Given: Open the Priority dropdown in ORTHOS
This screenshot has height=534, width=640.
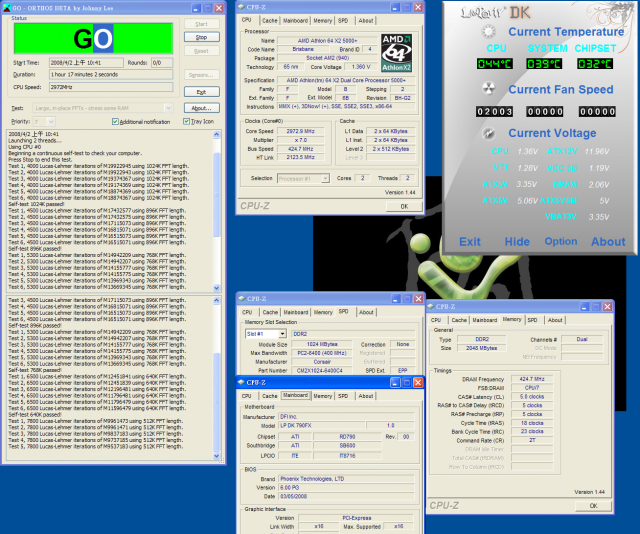Looking at the screenshot, I should pyautogui.click(x=51, y=122).
